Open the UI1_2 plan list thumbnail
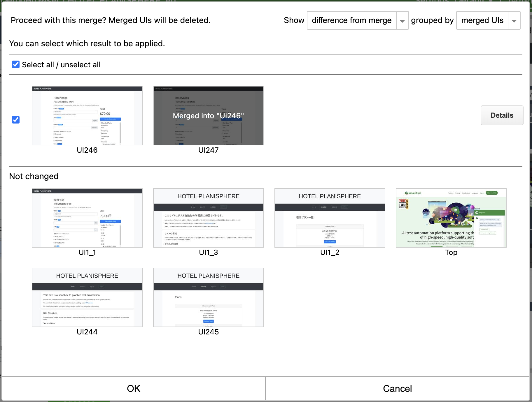Viewport: 532px width, 402px height. click(330, 218)
